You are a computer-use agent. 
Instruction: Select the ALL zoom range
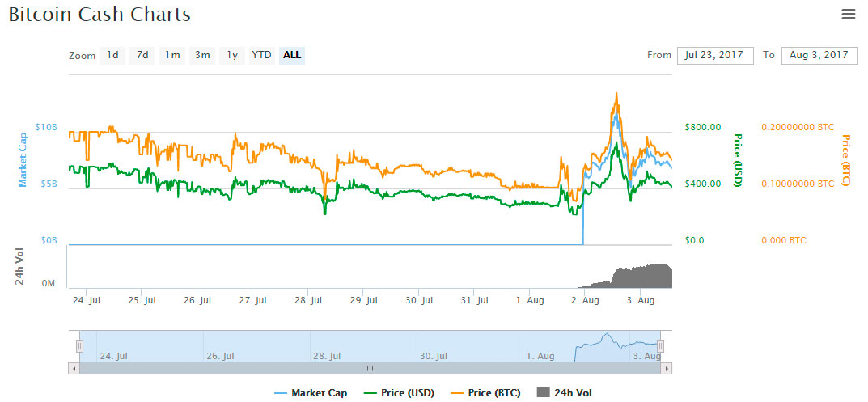point(292,55)
